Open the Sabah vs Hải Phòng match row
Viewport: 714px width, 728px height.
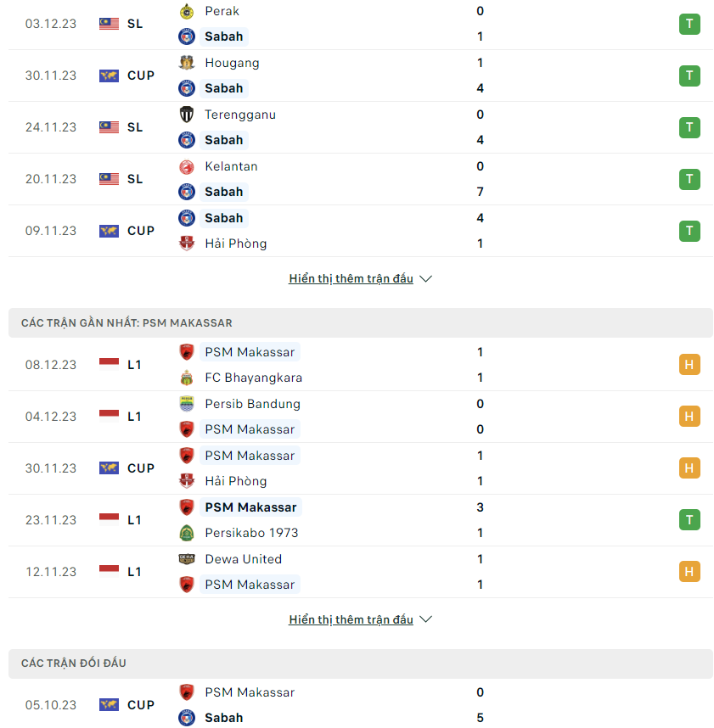point(361,231)
